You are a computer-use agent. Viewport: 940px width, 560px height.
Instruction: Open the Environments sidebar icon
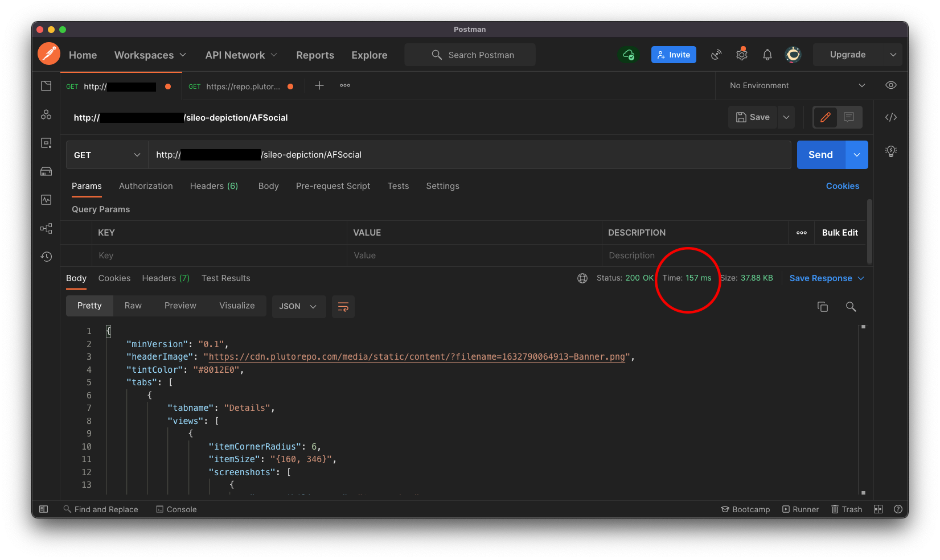[x=46, y=143]
